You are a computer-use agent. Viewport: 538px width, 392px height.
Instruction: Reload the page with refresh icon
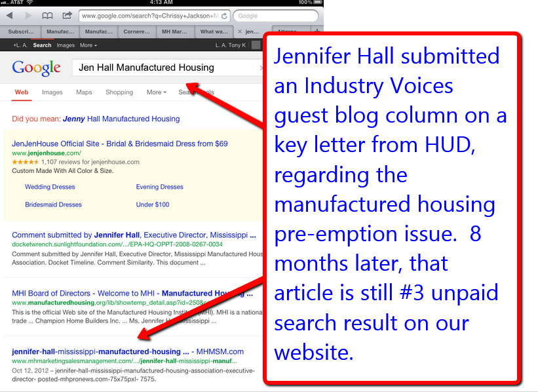[x=224, y=16]
